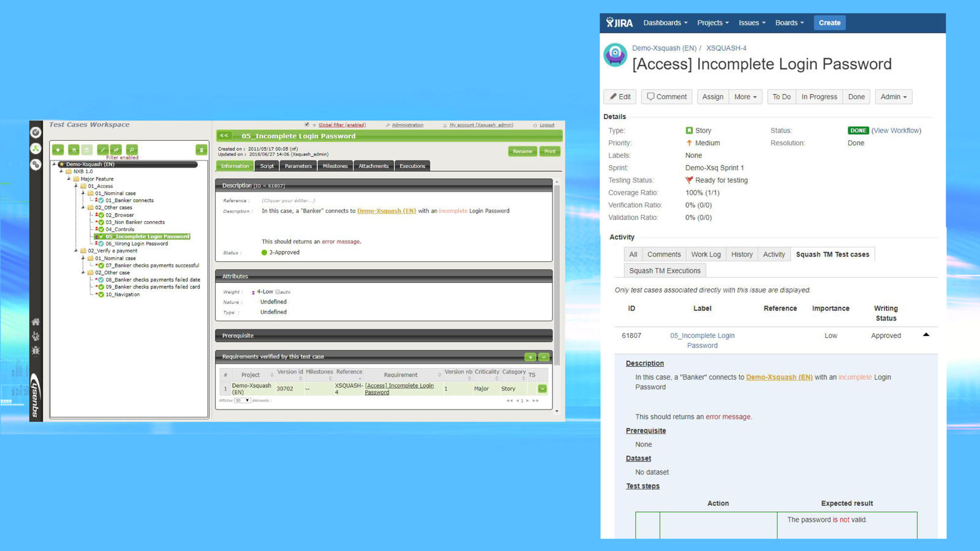This screenshot has height=551, width=980.
Task: Click the In Progress transition button
Action: pyautogui.click(x=820, y=97)
